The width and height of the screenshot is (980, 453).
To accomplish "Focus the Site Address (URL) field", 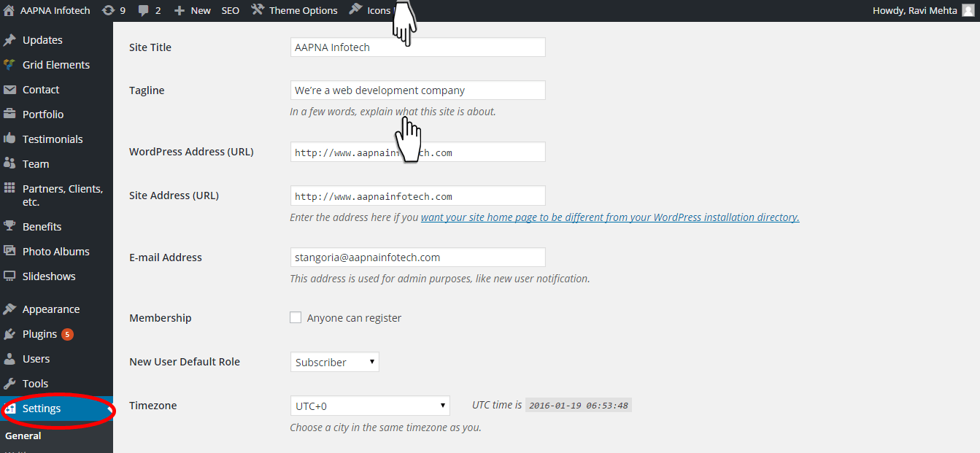I will tap(417, 196).
